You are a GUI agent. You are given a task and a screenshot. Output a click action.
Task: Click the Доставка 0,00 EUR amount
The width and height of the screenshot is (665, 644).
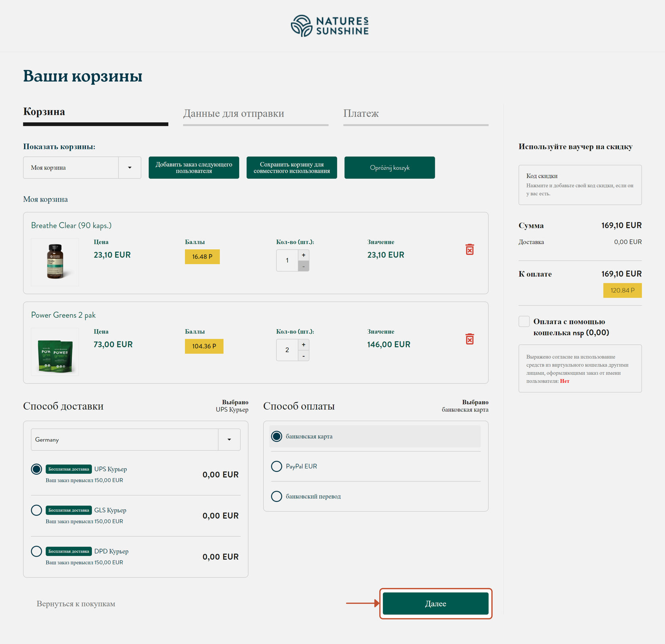pos(628,242)
